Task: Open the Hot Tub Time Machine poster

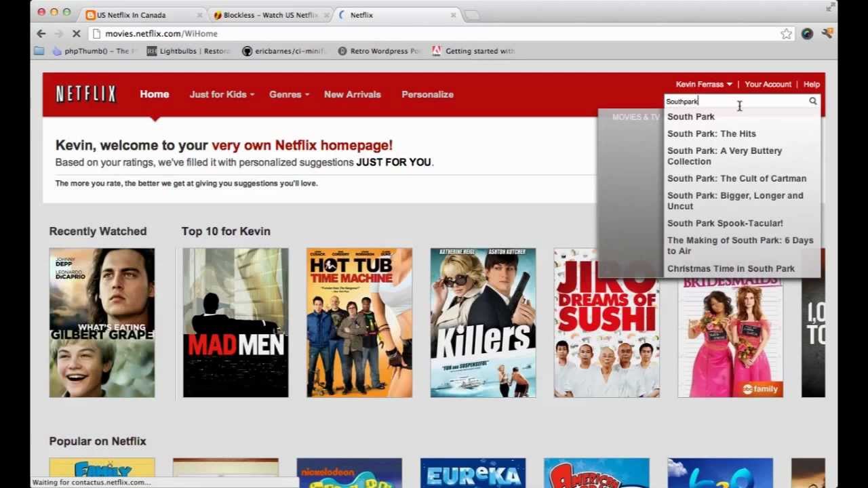Action: (359, 323)
